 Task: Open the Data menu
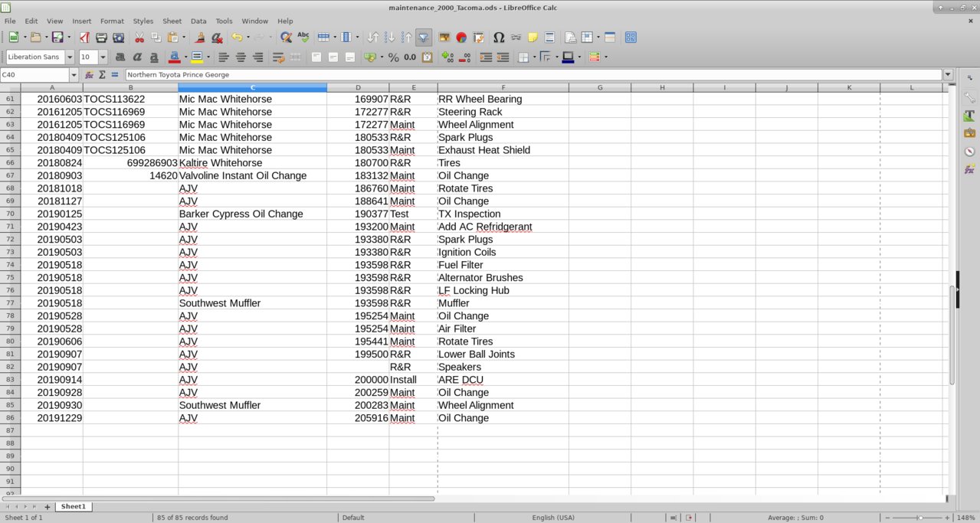pyautogui.click(x=198, y=21)
